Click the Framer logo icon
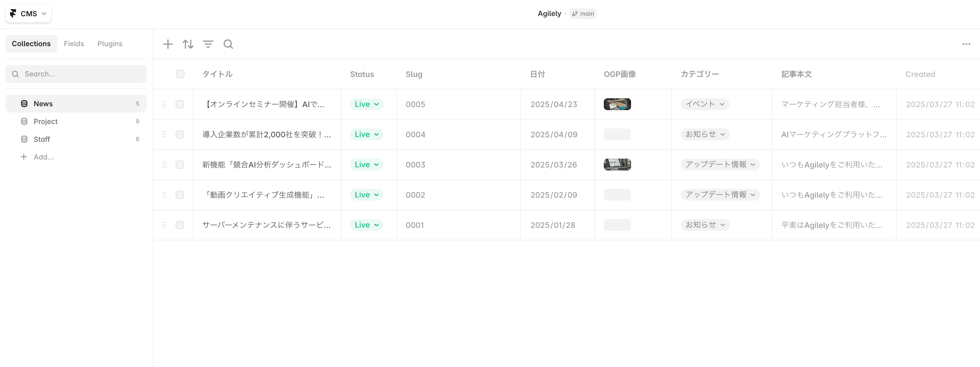 [13, 14]
